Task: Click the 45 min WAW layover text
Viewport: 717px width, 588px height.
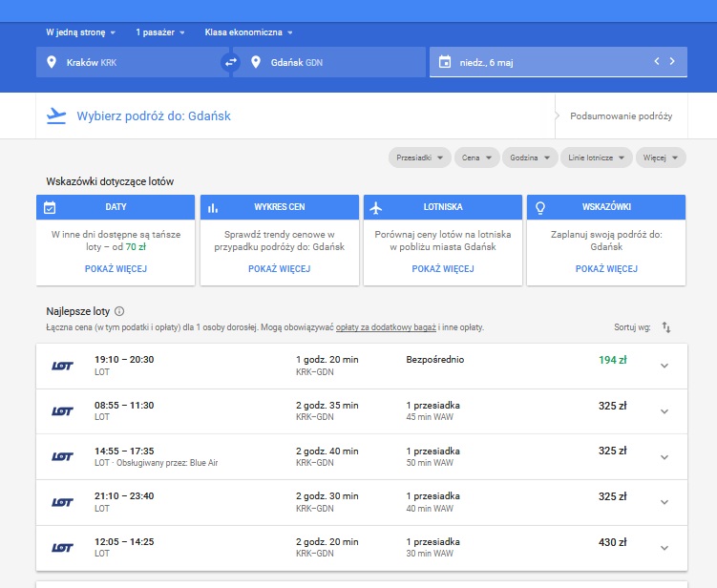Action: point(430,417)
